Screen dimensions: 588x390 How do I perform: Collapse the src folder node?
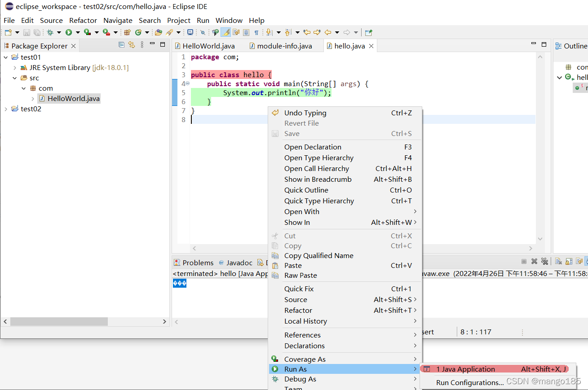pyautogui.click(x=15, y=78)
